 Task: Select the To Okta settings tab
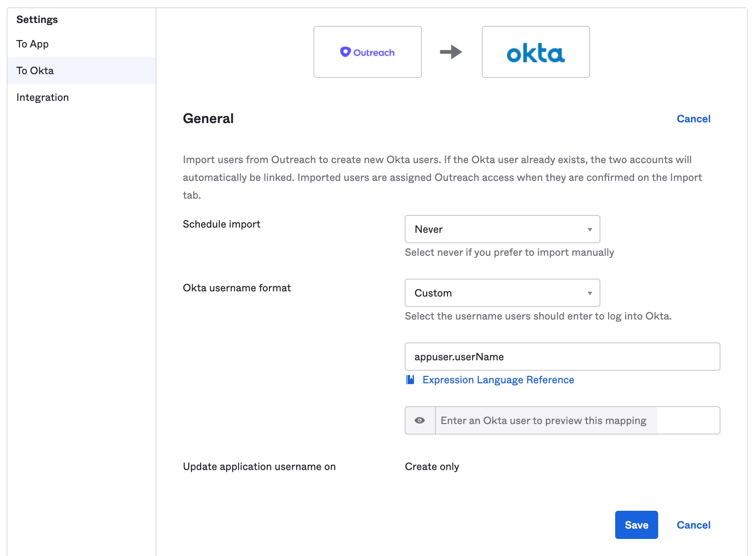tap(35, 71)
